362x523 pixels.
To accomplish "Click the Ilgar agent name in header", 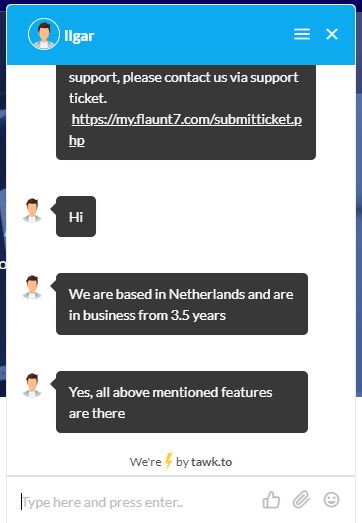I will tap(79, 35).
